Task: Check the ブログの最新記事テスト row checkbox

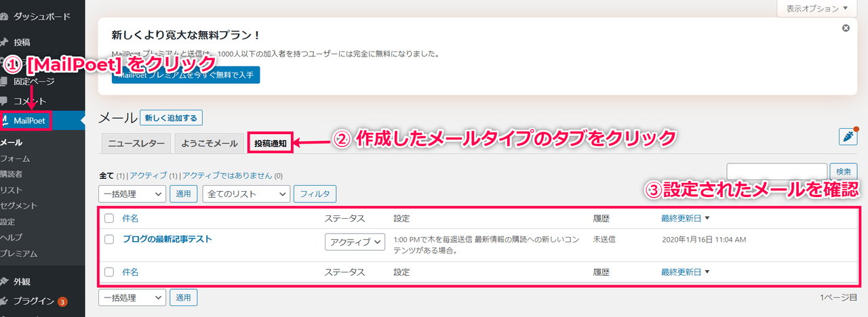Action: point(109,239)
